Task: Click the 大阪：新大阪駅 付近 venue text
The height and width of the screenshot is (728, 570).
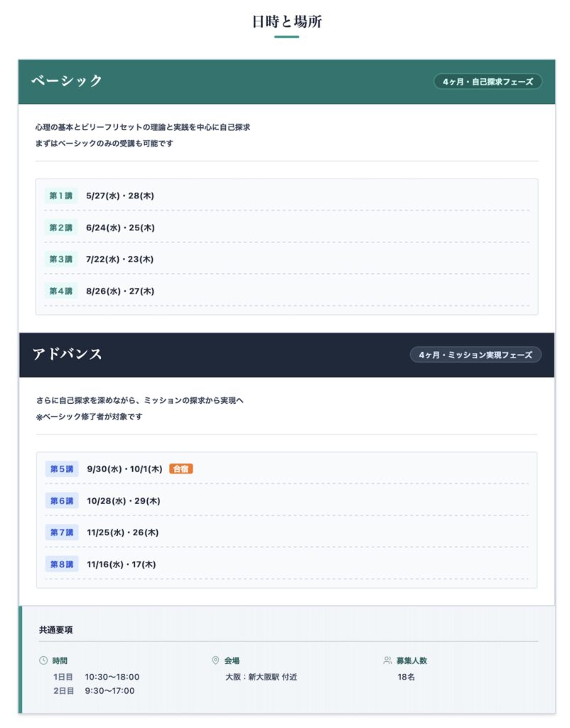Action: [x=261, y=677]
